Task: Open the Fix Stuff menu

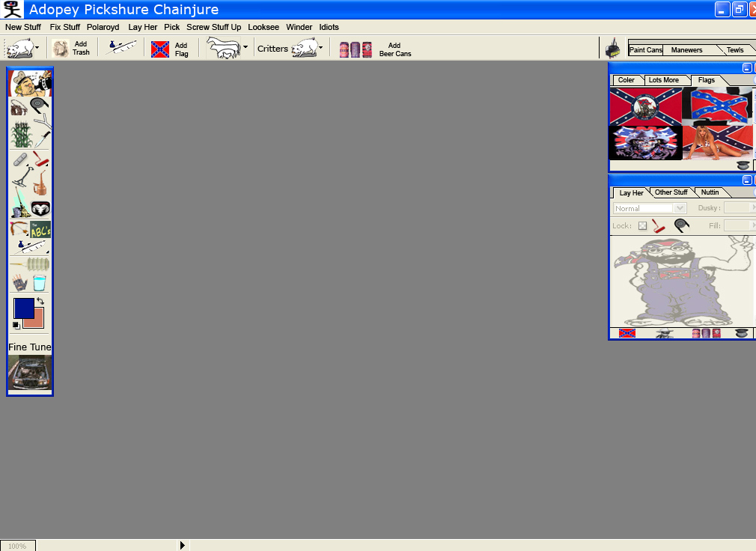Action: tap(64, 27)
